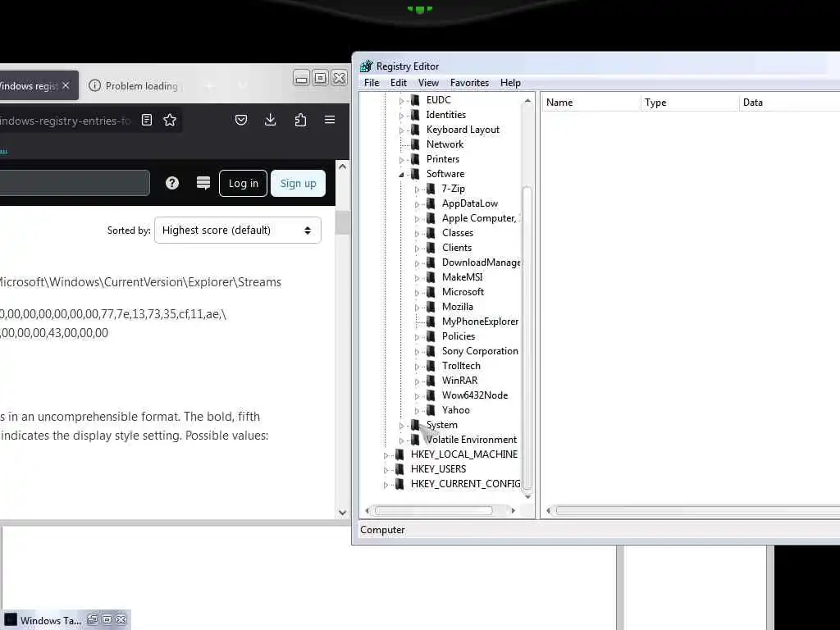Open the Sorted by Highest score dropdown
The image size is (840, 630).
pos(237,231)
